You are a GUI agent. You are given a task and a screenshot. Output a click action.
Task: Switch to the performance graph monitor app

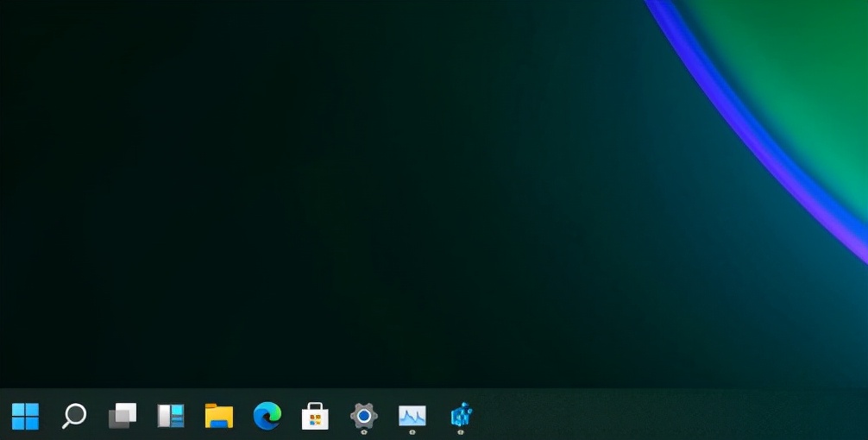click(412, 416)
